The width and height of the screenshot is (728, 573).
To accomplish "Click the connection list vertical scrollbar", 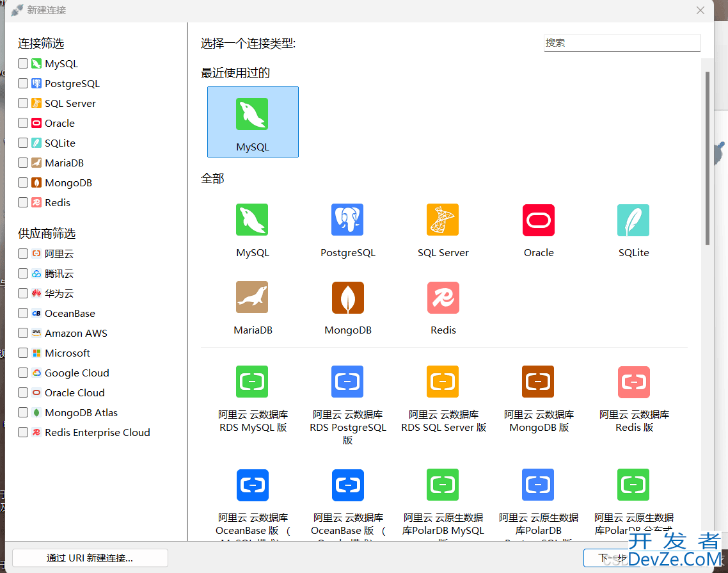I will [707, 158].
